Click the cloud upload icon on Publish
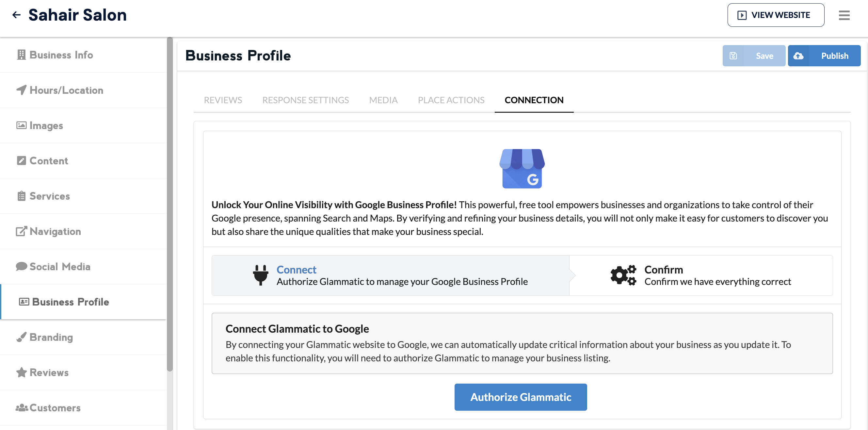Screen dimensions: 868x430 tap(798, 56)
